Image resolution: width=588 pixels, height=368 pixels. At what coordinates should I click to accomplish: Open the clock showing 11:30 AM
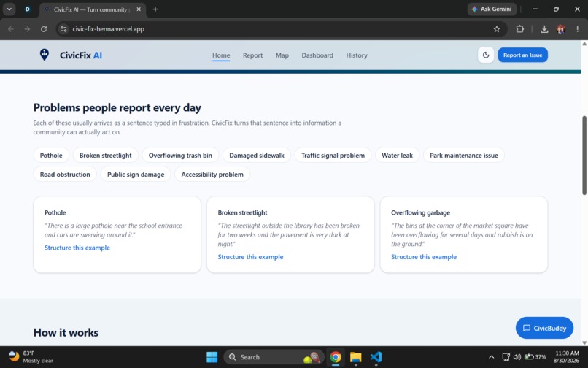[x=567, y=357]
